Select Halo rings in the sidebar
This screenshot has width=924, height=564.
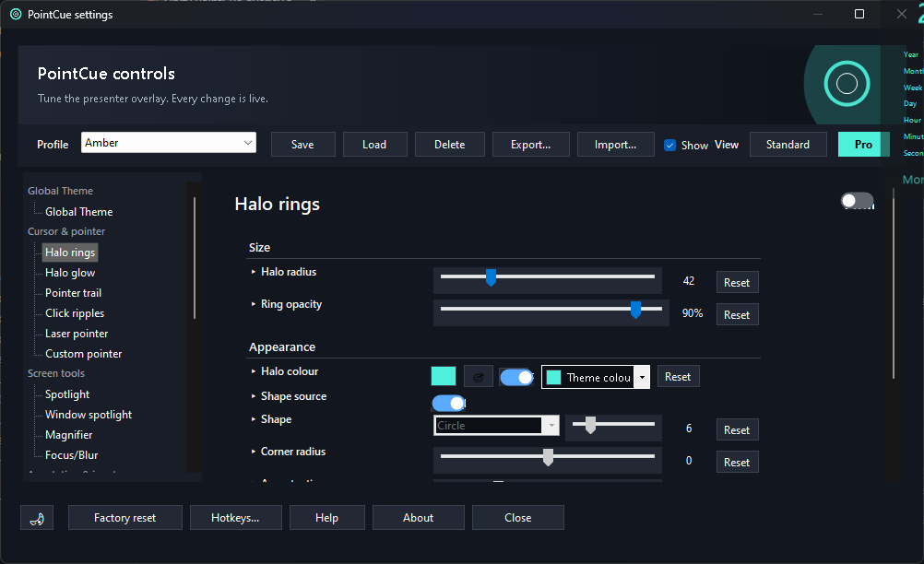tap(70, 253)
